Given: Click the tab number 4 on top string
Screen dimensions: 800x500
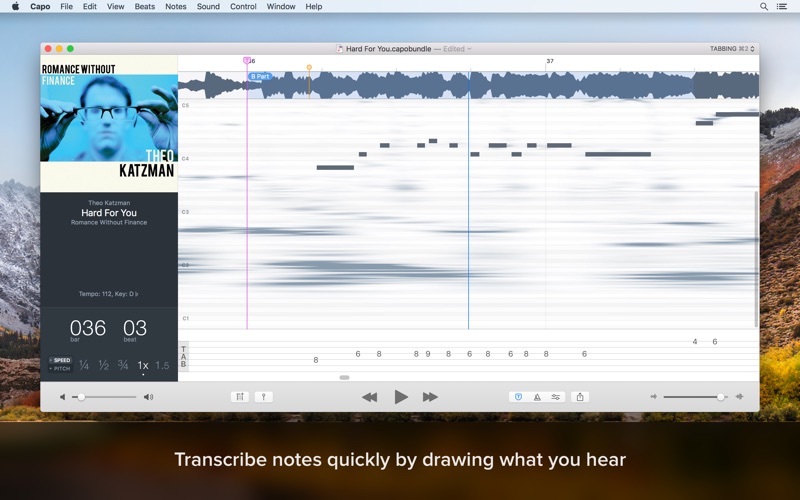Looking at the screenshot, I should (695, 341).
